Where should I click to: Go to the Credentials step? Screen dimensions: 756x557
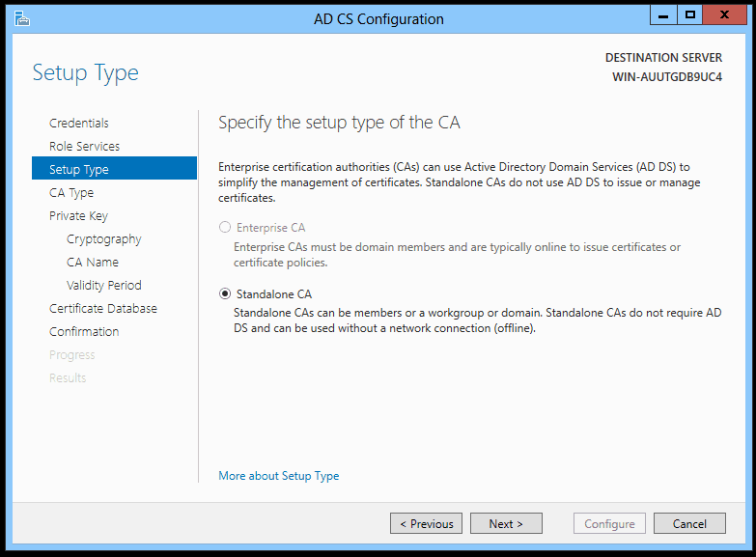click(x=79, y=123)
